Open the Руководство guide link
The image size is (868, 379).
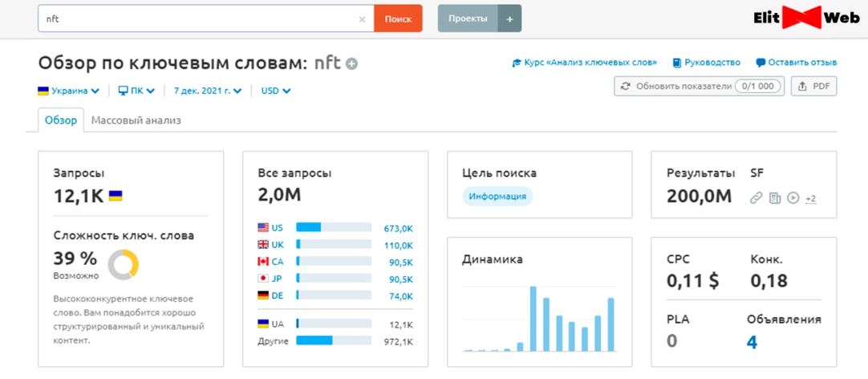(712, 63)
